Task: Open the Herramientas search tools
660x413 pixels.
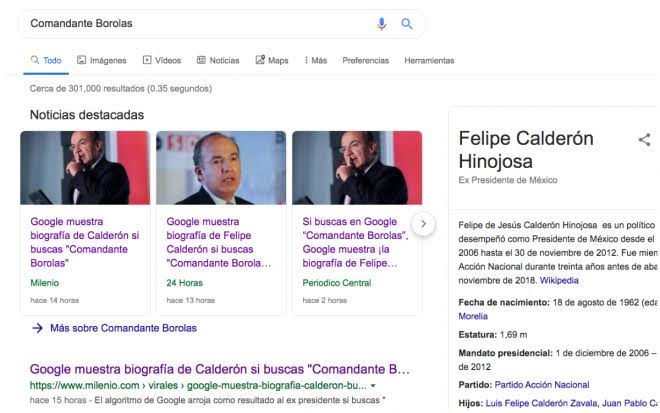Action: [x=429, y=61]
